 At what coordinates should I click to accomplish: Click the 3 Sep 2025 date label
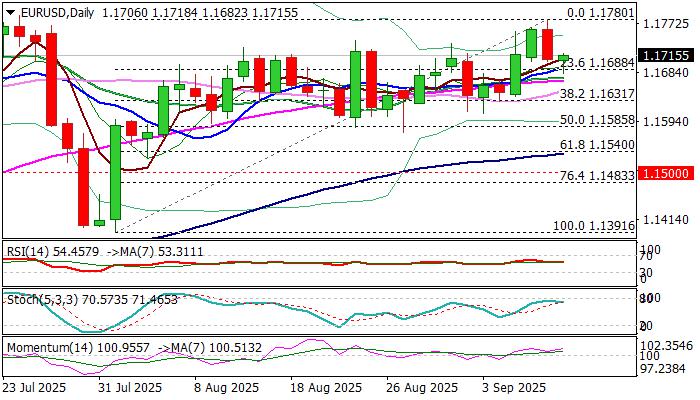[514, 387]
